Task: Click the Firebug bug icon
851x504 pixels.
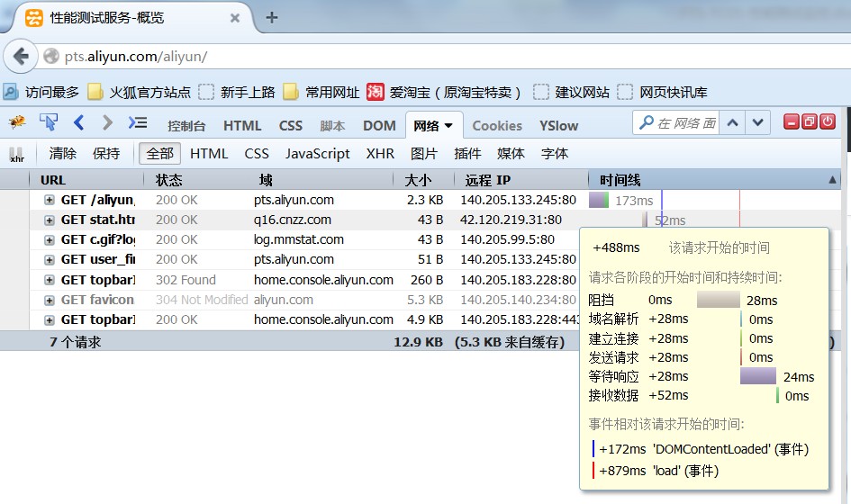Action: point(17,122)
